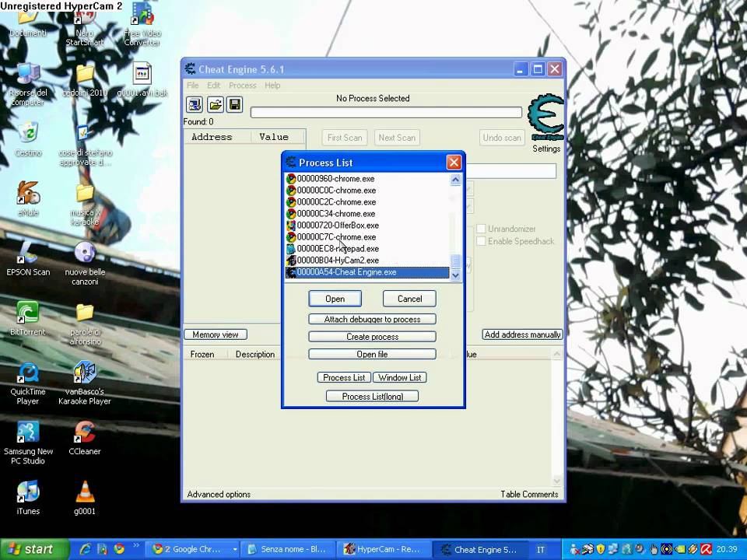The height and width of the screenshot is (560, 747).
Task: Open the g0001 VLC media file
Action: tap(85, 498)
